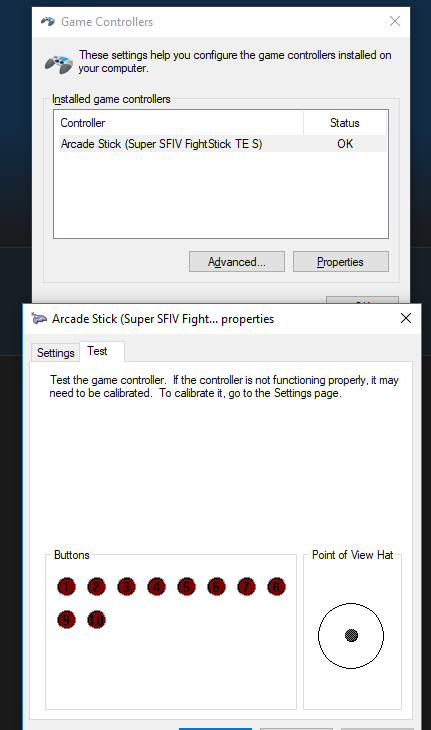Click button 6 indicator light
The image size is (431, 730).
click(216, 587)
